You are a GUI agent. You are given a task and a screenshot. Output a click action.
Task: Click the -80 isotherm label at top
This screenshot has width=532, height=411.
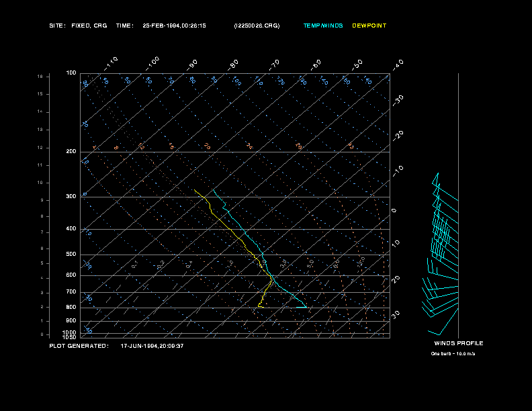click(233, 65)
